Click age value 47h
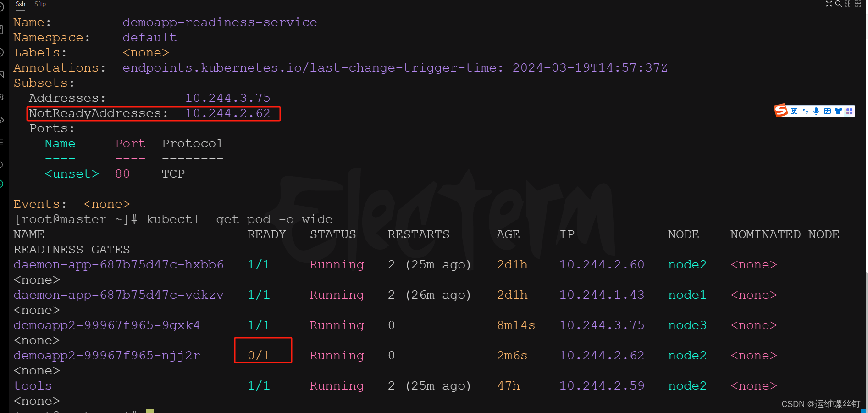The height and width of the screenshot is (413, 868). coord(509,386)
